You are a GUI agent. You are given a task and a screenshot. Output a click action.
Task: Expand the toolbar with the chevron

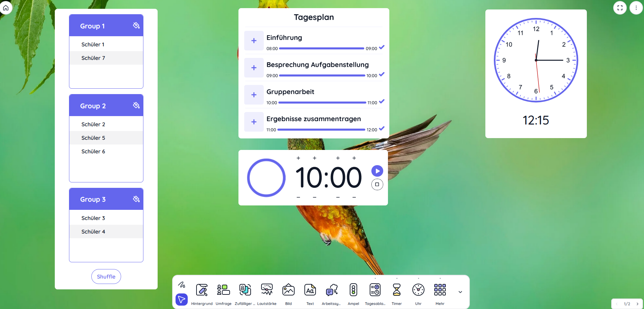[x=460, y=291]
